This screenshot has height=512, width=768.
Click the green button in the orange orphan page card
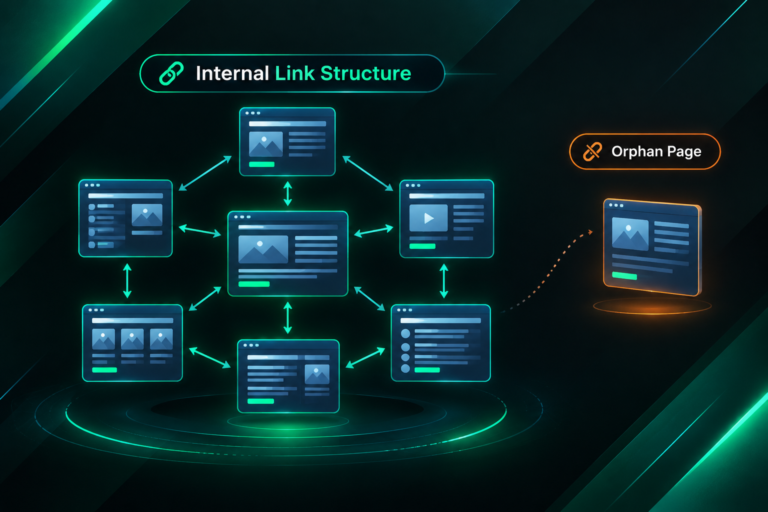(624, 276)
